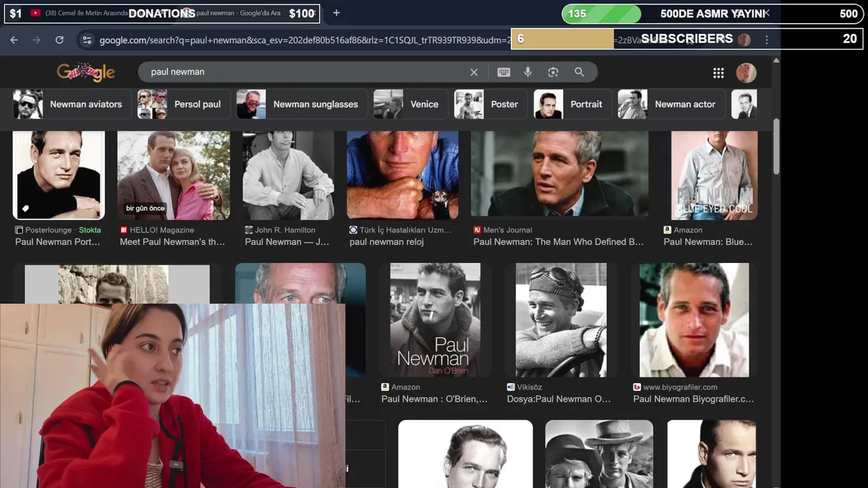Open the Google apps grid
Viewport: 868px width, 488px height.
pos(719,73)
